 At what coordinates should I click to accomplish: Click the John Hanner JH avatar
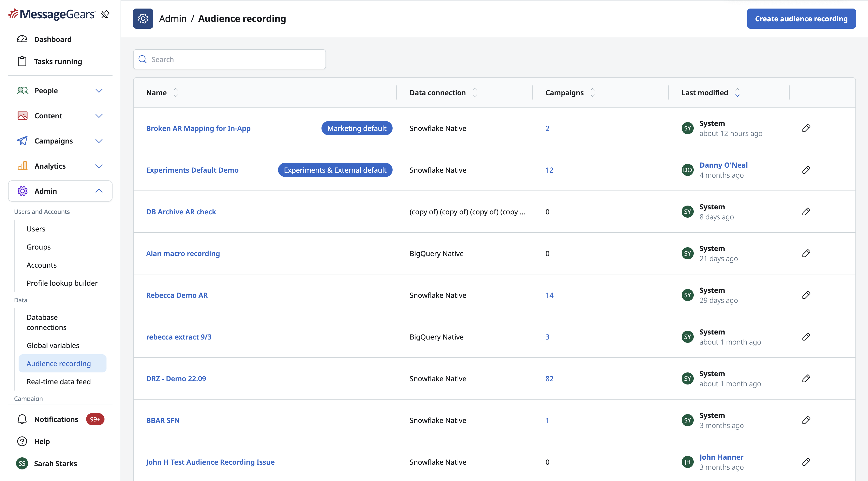coord(687,462)
